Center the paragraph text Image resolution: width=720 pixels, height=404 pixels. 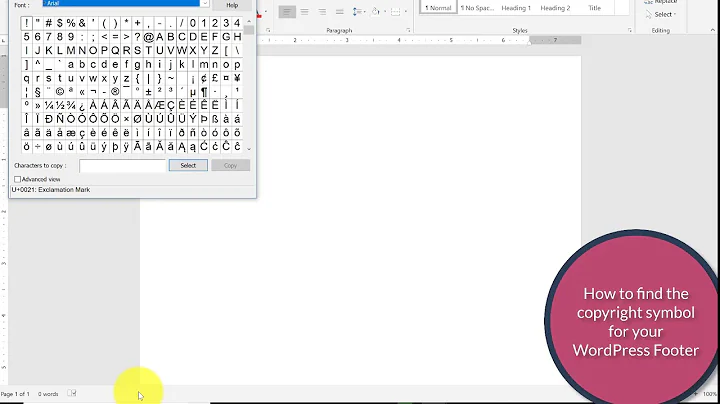tap(304, 12)
